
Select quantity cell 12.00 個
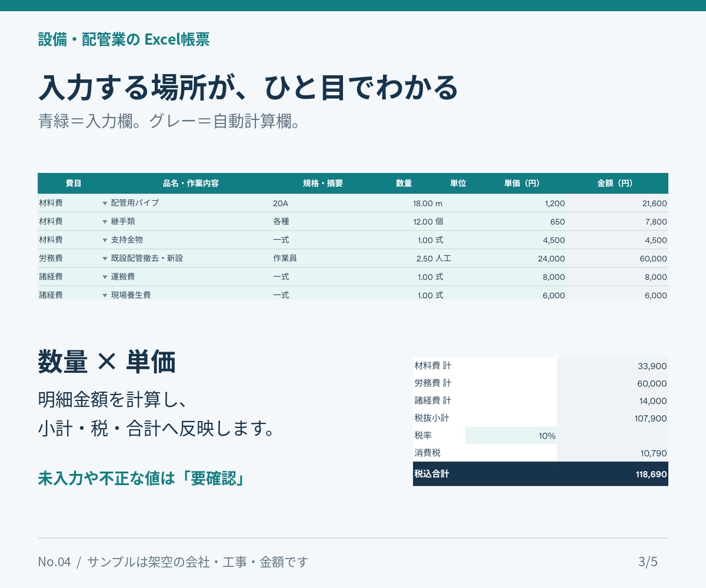[x=428, y=222]
